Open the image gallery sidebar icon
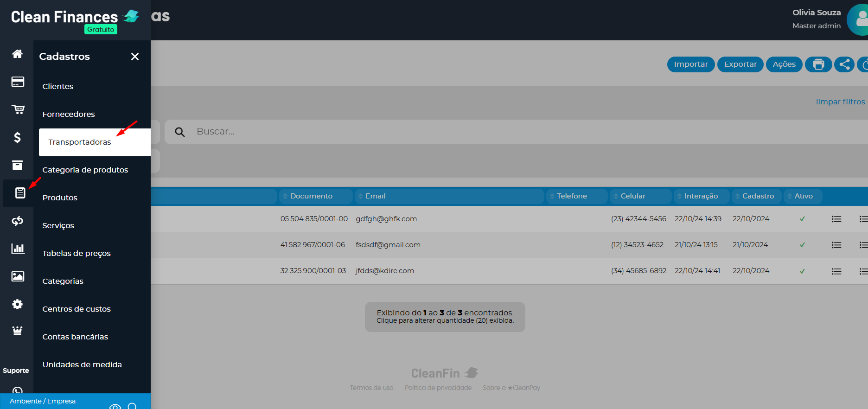Image resolution: width=868 pixels, height=409 pixels. coord(18,276)
